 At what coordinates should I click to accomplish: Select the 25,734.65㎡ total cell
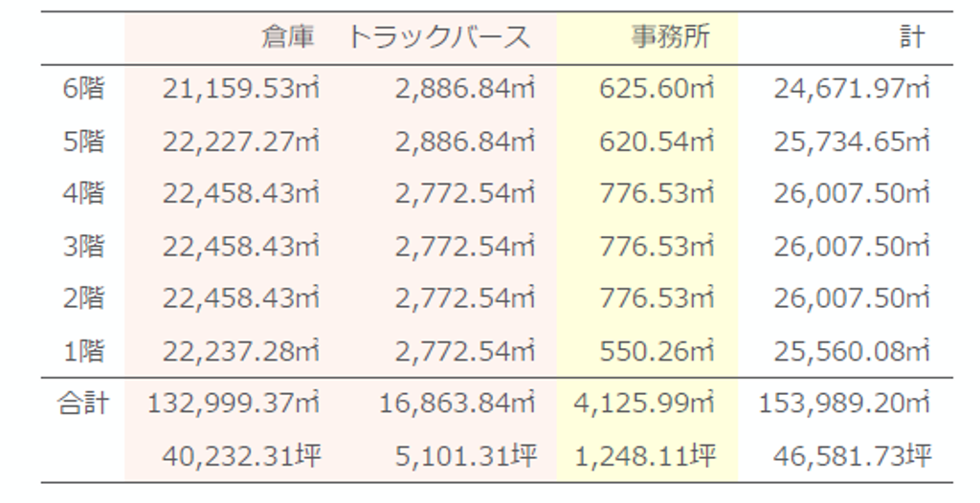click(851, 142)
